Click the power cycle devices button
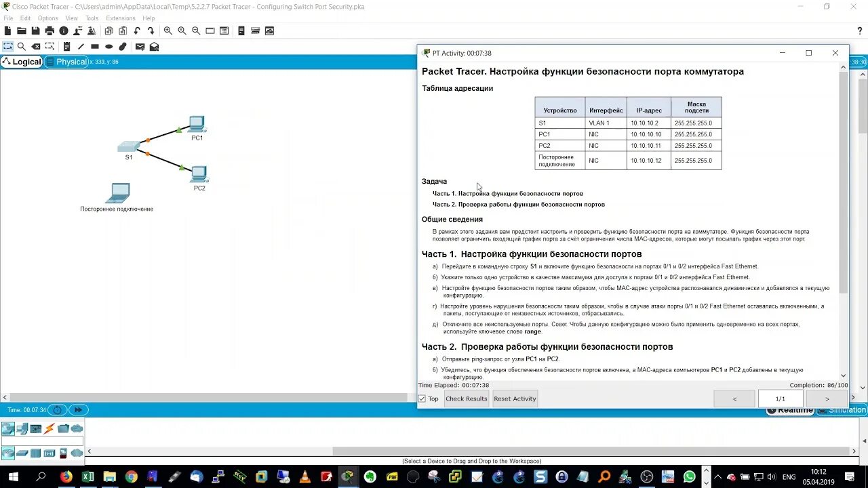Image resolution: width=868 pixels, height=488 pixels. pos(58,410)
